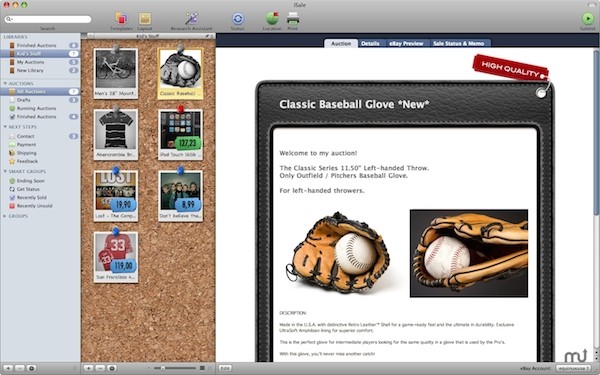Select San Francisco 49ers jersey thumbnail

pyautogui.click(x=116, y=257)
